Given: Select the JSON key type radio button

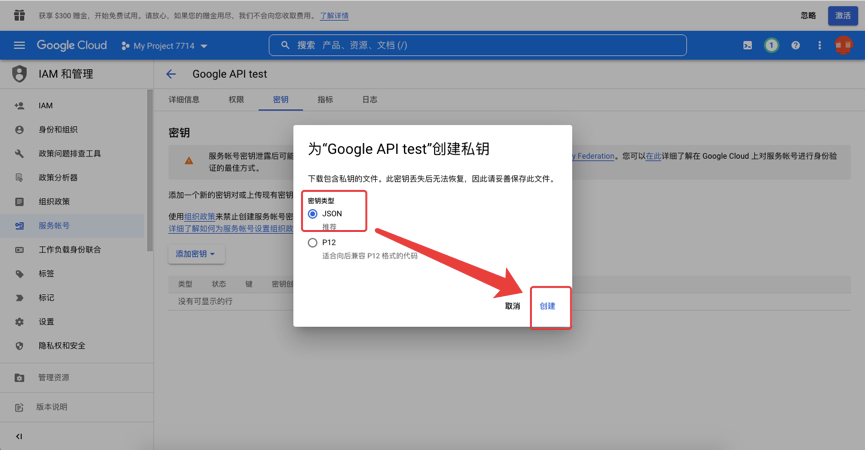Looking at the screenshot, I should pos(313,213).
